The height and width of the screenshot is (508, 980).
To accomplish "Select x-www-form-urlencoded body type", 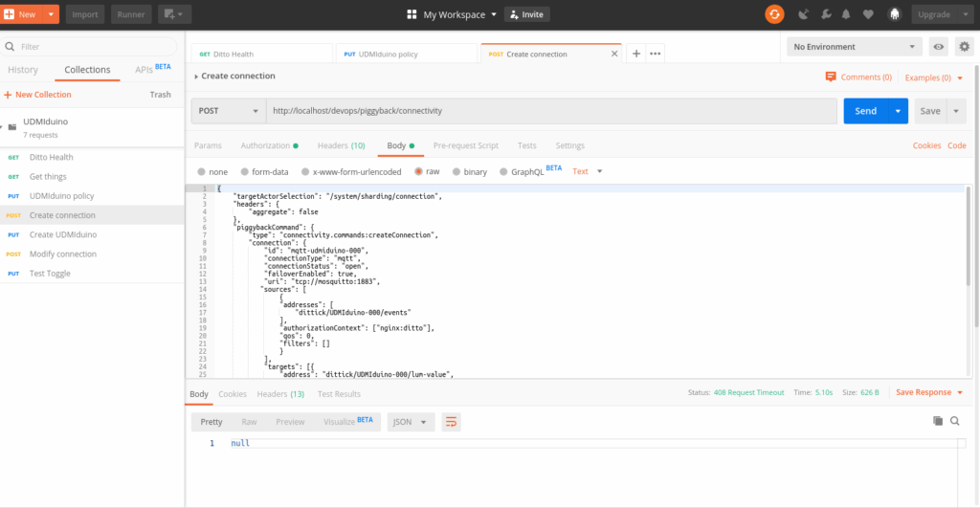I will 305,172.
